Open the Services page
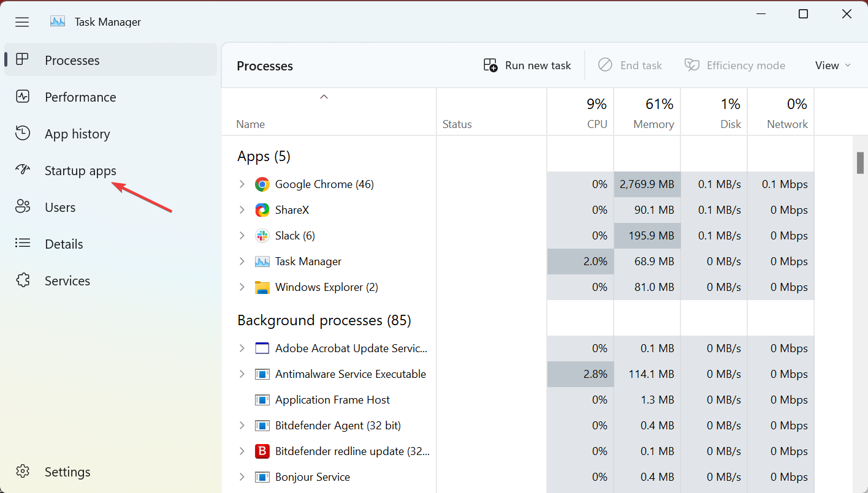The height and width of the screenshot is (493, 868). click(x=110, y=280)
